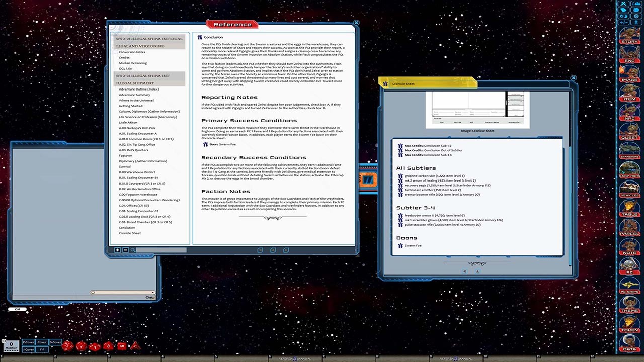
Task: Expand the Adventure Outline (Index) entry
Action: tap(139, 89)
